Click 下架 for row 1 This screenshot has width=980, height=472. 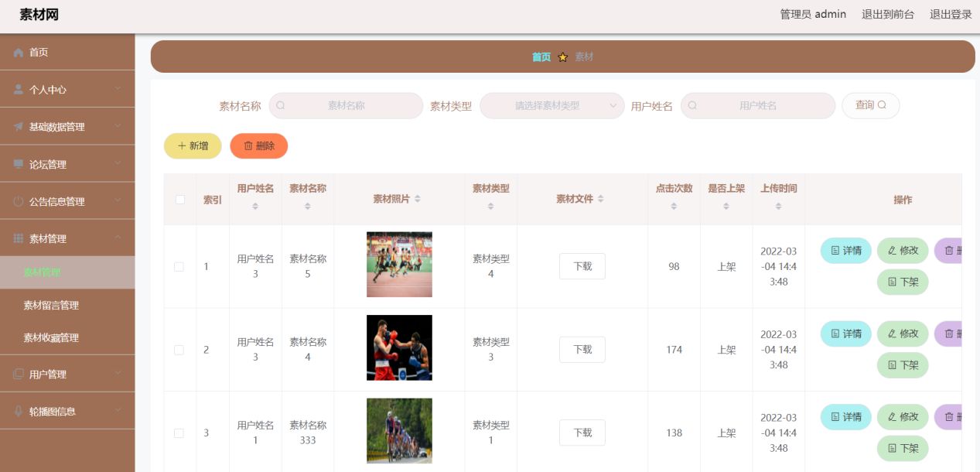coord(903,282)
